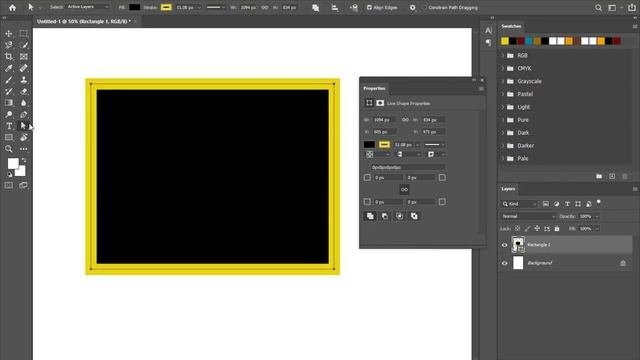The height and width of the screenshot is (360, 640).
Task: Select the Rectangle shape tool
Action: (x=9, y=137)
